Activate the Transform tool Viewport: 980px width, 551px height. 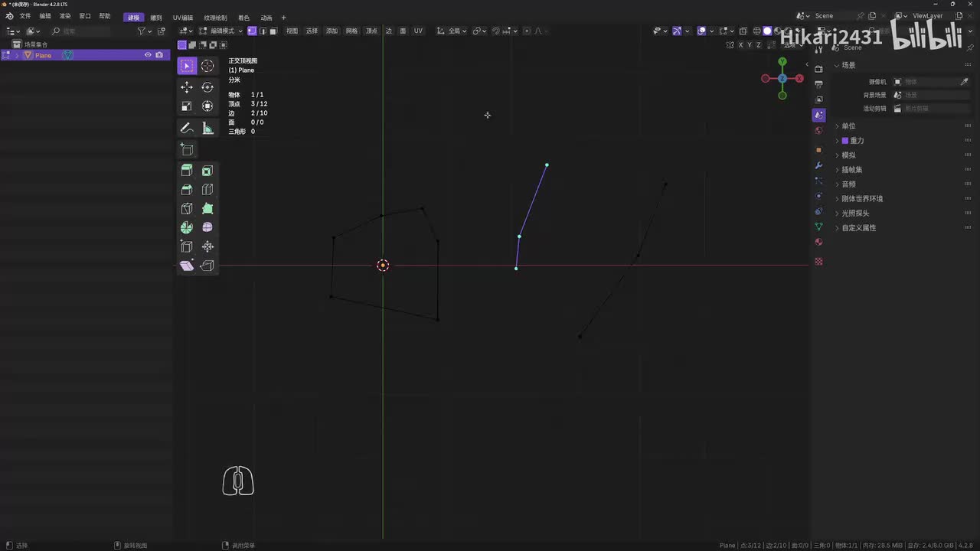207,106
